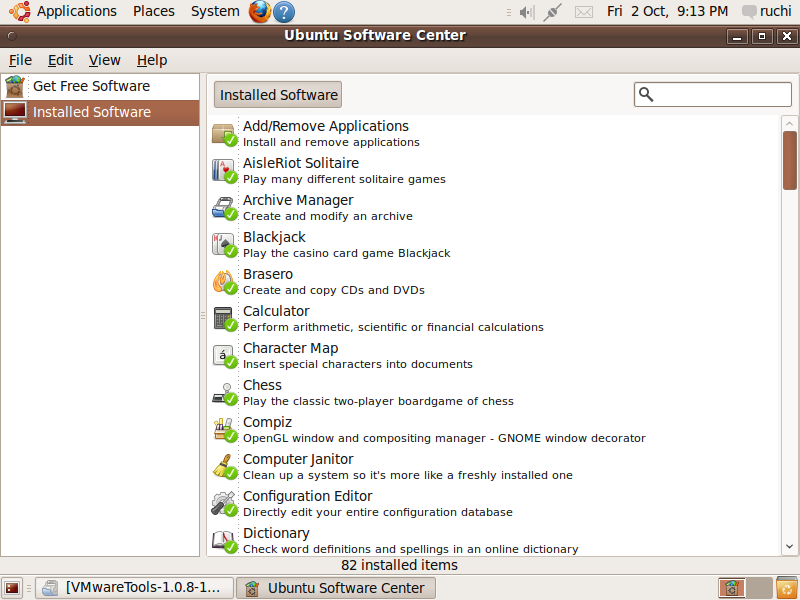Click the Installed Software monitor icon

point(15,112)
